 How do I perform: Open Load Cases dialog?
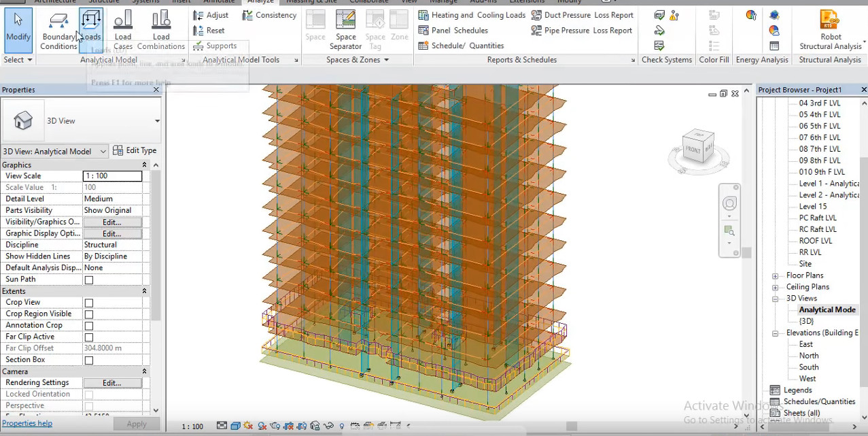click(x=123, y=31)
